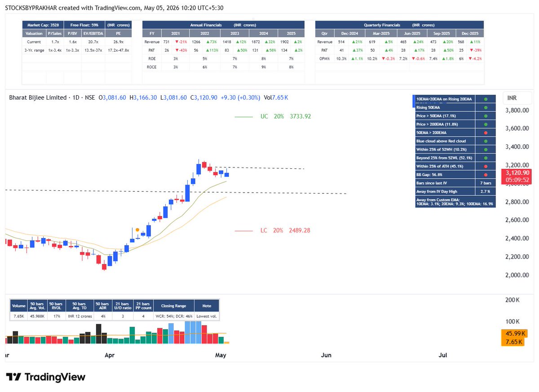Click the Jun label on the time axis
The image size is (539, 392).
point(326,355)
